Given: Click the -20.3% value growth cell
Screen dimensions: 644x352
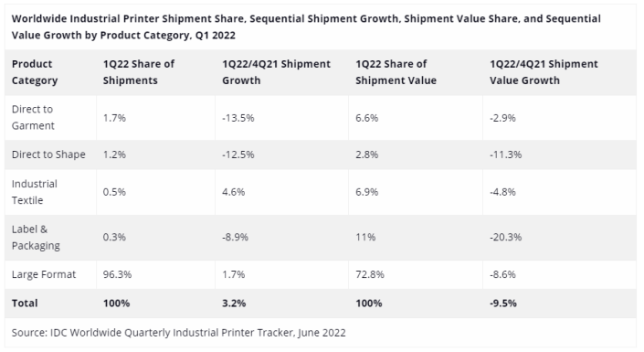Looking at the screenshot, I should pos(505,238).
